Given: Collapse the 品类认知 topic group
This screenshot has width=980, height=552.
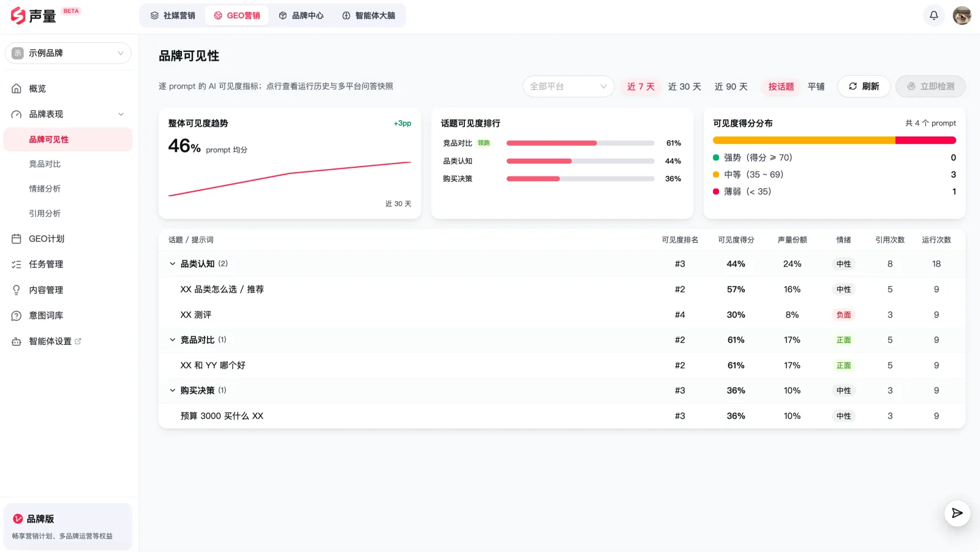Looking at the screenshot, I should tap(173, 264).
